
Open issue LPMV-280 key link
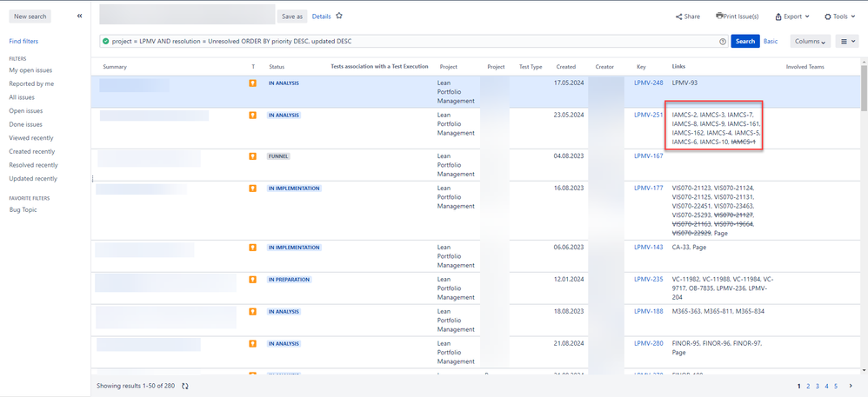[x=648, y=343]
